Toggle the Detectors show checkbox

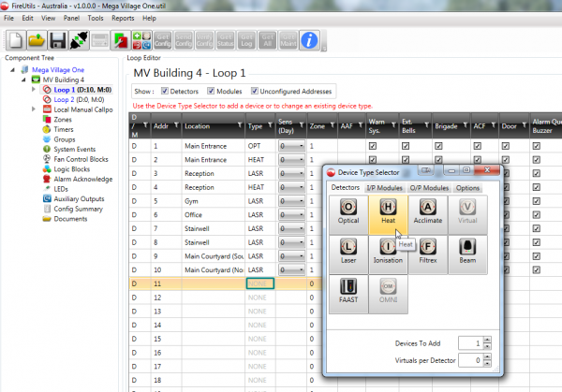tap(166, 91)
